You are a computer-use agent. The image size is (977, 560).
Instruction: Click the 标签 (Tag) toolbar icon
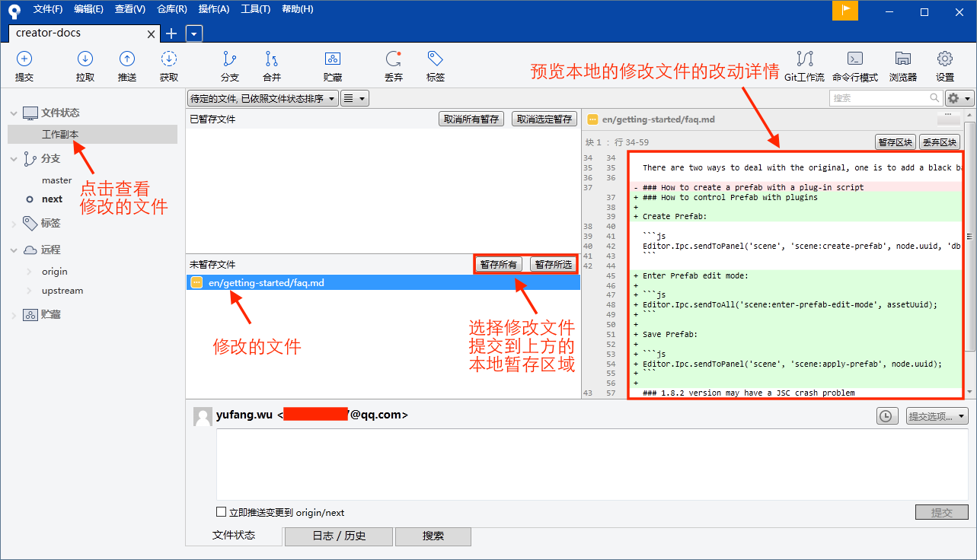[x=436, y=59]
